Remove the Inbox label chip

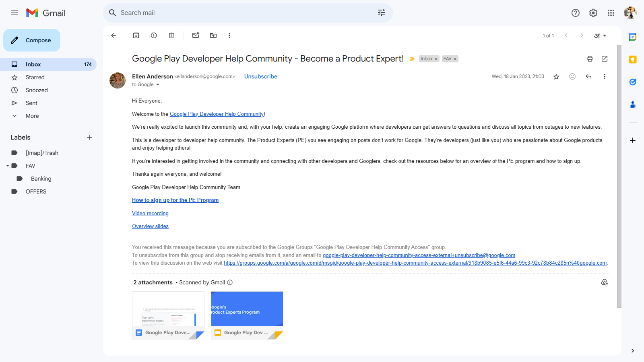coord(436,59)
